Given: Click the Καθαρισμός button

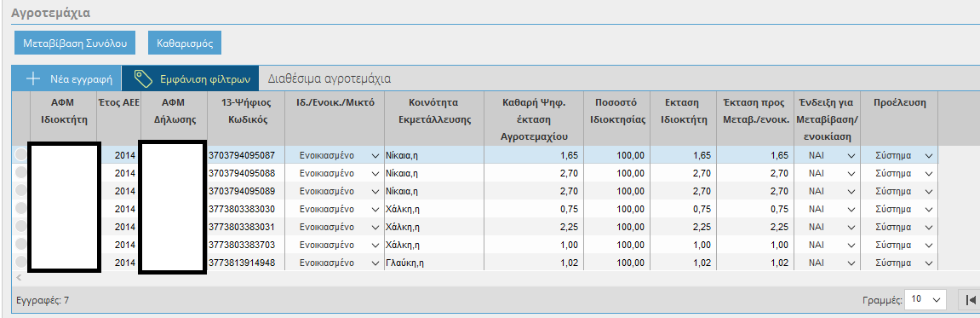Looking at the screenshot, I should [185, 43].
